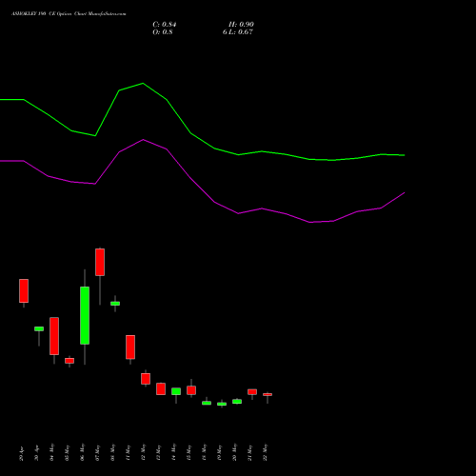Select the 13 May red candlestick
Screen dimensions: 476x476
tap(161, 389)
